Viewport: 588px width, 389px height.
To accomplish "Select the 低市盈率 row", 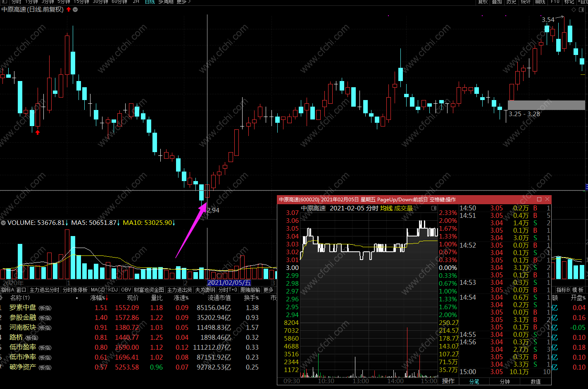I will click(138, 347).
